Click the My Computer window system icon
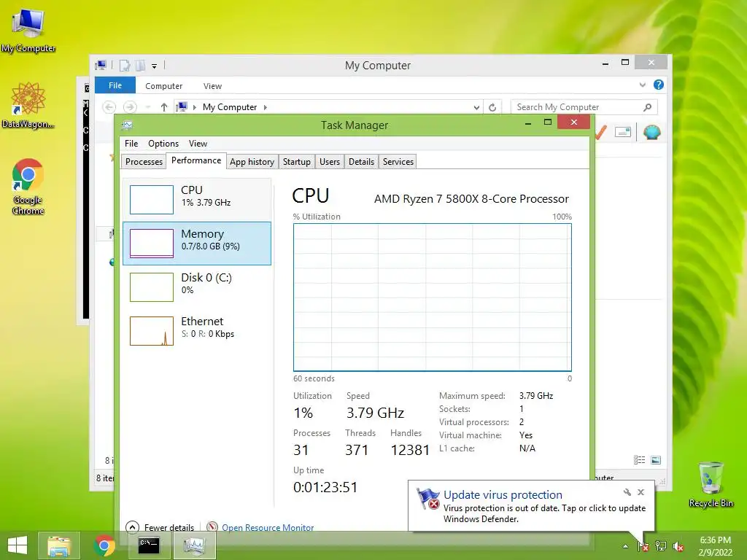747x560 pixels. [101, 65]
